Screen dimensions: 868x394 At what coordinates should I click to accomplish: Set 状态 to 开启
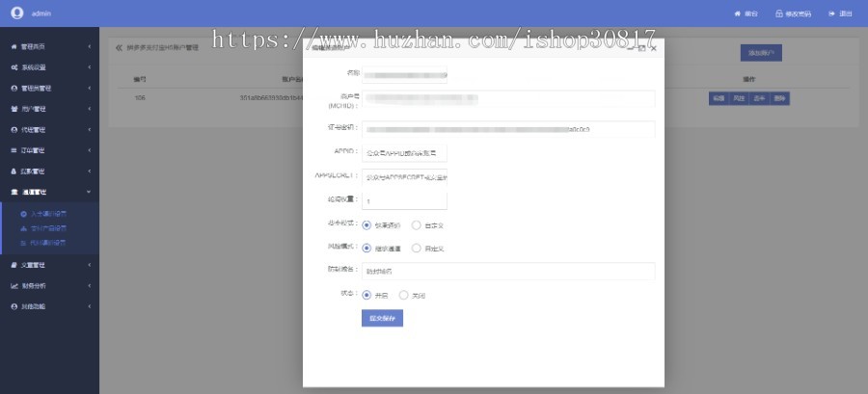pyautogui.click(x=366, y=295)
